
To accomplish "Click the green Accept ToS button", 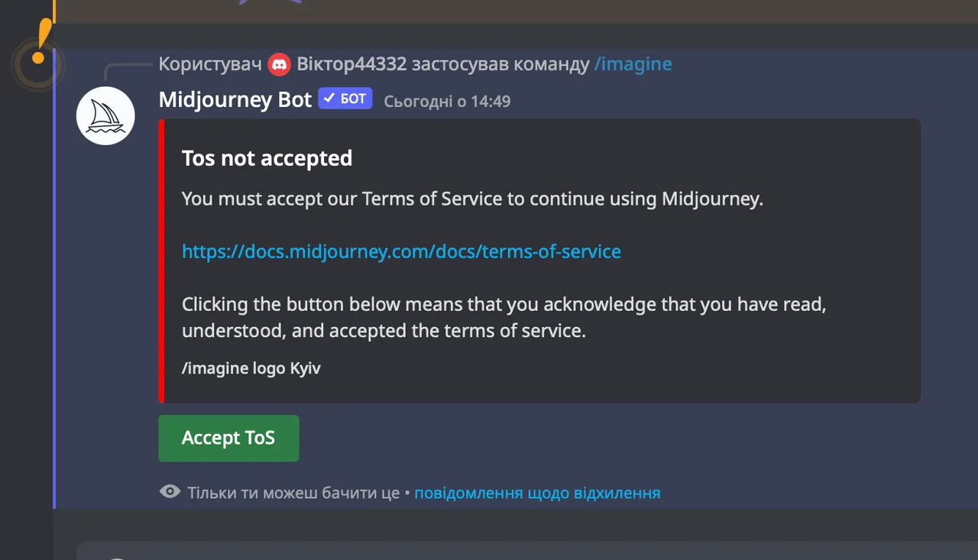I will click(x=228, y=438).
